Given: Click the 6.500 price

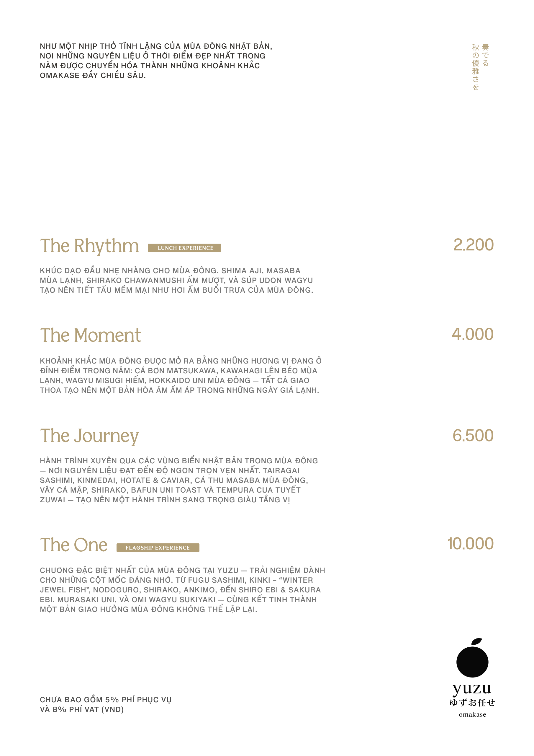Looking at the screenshot, I should pyautogui.click(x=473, y=436).
